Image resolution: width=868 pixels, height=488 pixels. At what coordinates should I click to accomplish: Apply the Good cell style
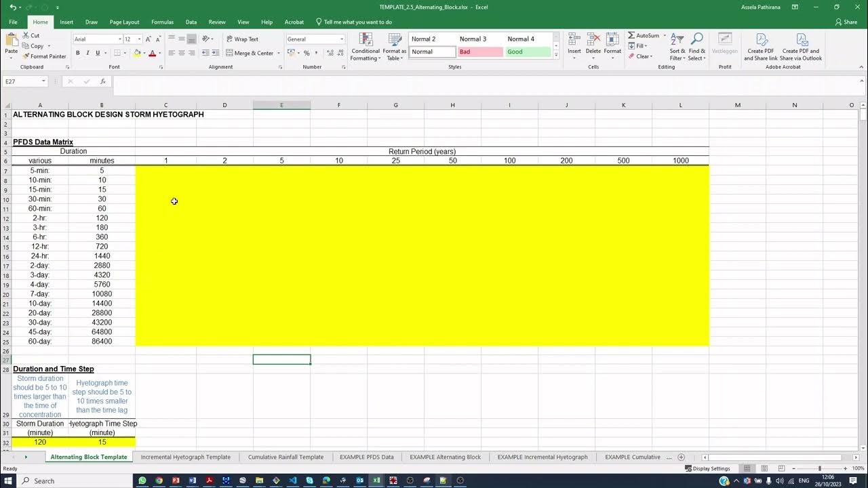[528, 52]
